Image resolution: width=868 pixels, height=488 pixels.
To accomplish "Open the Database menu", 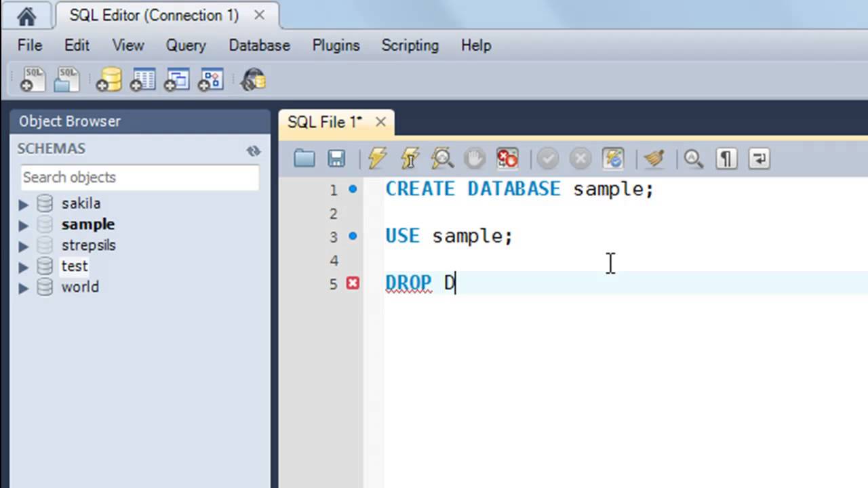I will pos(259,45).
